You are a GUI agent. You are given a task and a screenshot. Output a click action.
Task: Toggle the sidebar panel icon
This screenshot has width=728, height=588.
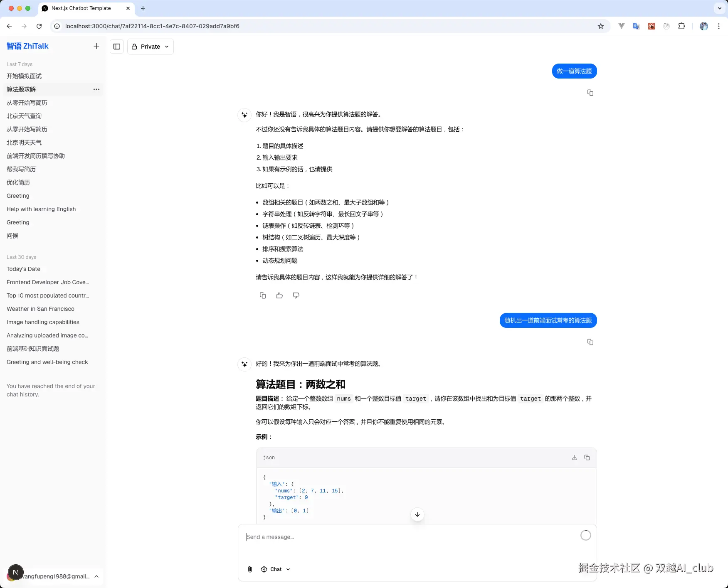pyautogui.click(x=117, y=47)
